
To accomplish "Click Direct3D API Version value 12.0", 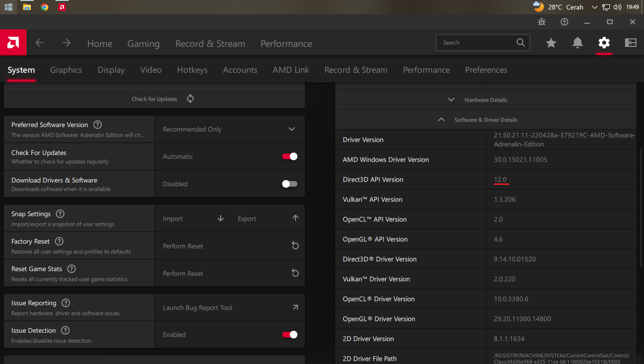I will click(x=501, y=180).
